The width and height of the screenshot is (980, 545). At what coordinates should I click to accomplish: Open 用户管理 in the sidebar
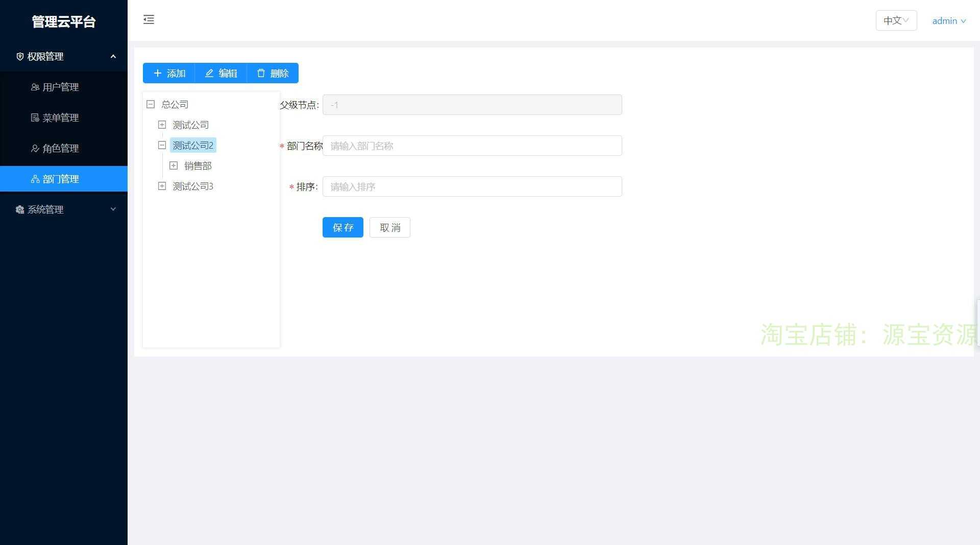[x=64, y=87]
